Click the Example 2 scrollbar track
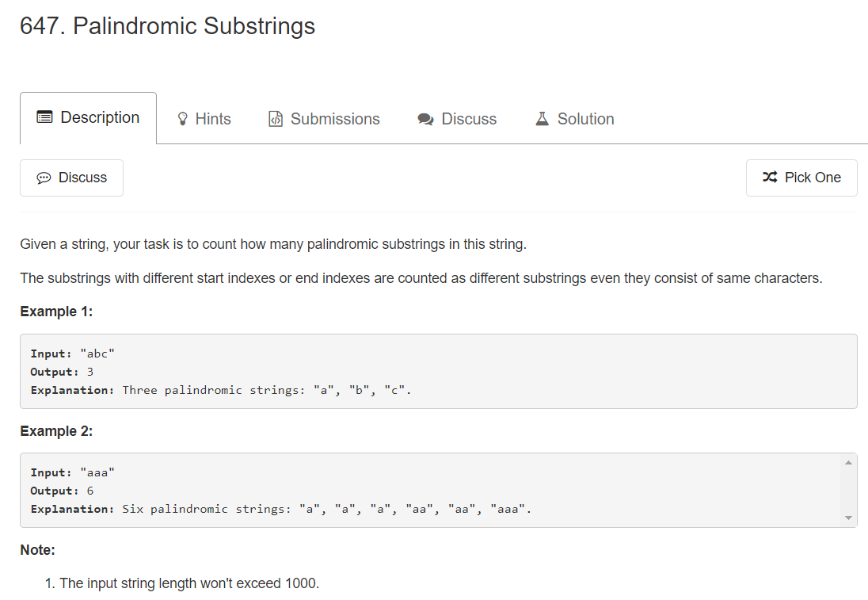 click(849, 491)
